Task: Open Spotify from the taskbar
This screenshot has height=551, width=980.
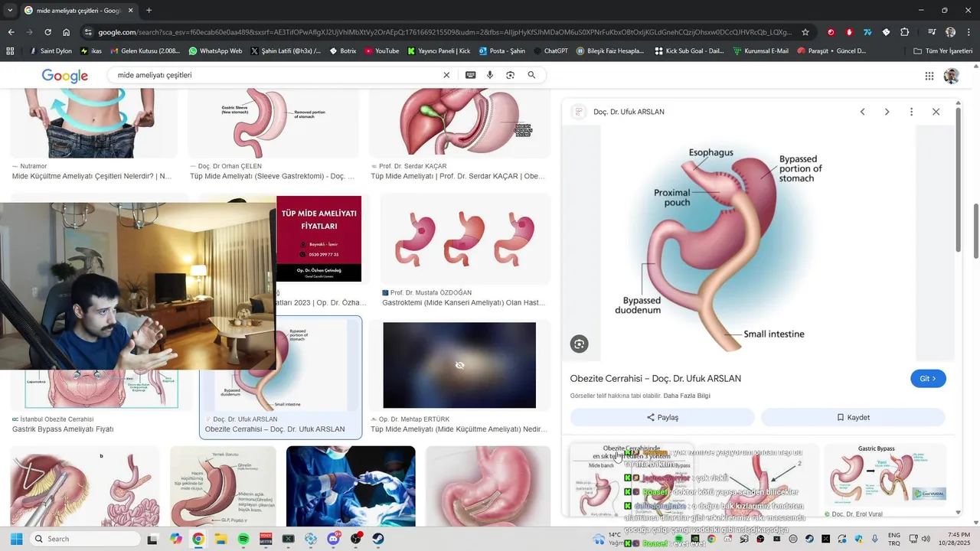Action: click(x=243, y=539)
